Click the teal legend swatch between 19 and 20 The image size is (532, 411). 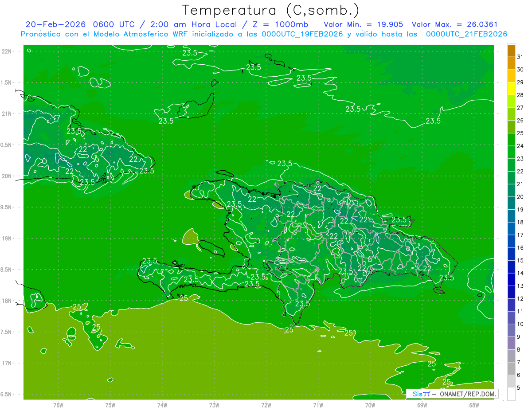coord(511,203)
